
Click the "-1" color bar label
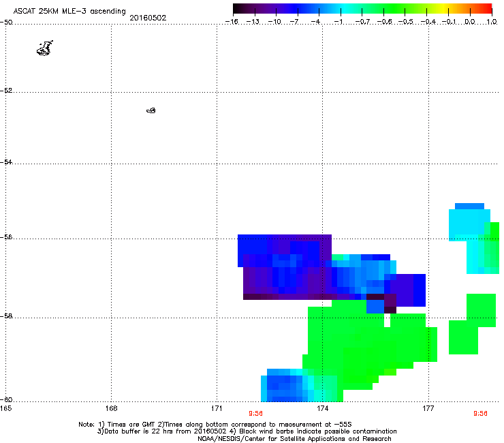tap(338, 22)
